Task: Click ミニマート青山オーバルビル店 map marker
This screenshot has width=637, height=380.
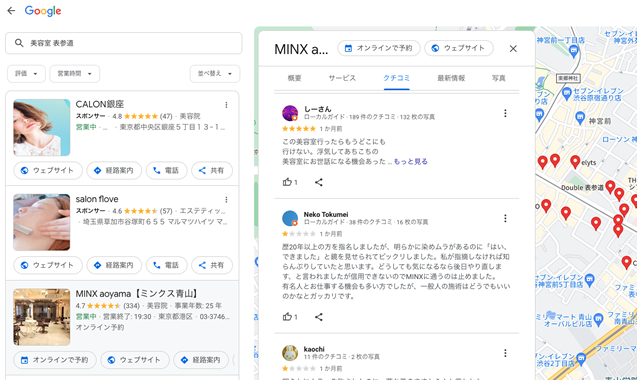Action: pos(598,319)
